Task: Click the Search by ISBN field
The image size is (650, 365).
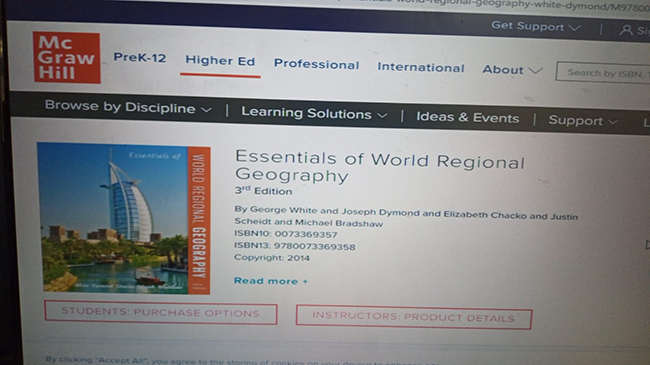Action: 603,73
